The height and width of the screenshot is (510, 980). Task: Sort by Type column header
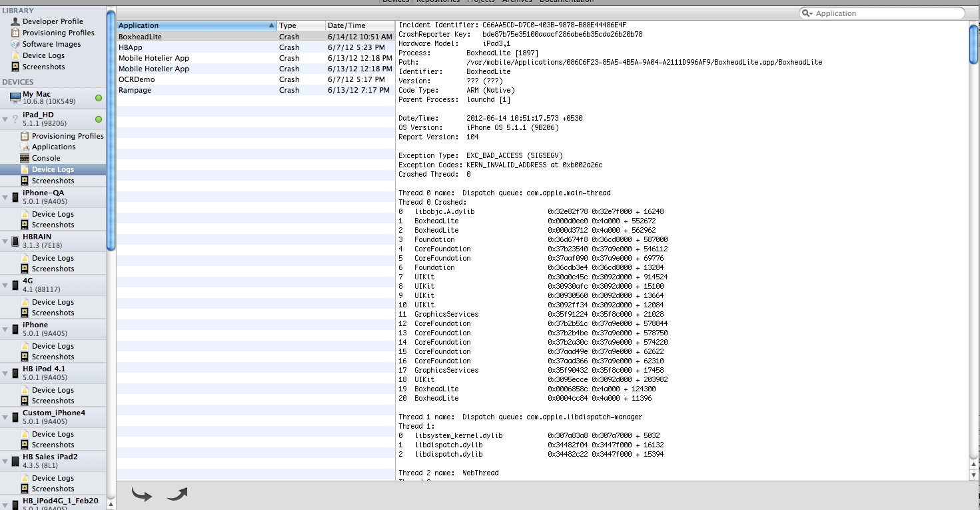[x=301, y=25]
